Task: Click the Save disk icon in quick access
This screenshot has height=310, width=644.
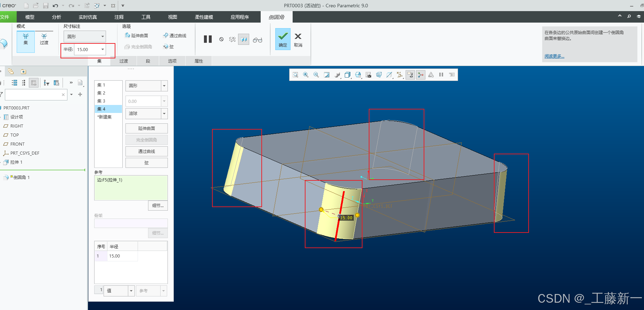Action: 46,6
